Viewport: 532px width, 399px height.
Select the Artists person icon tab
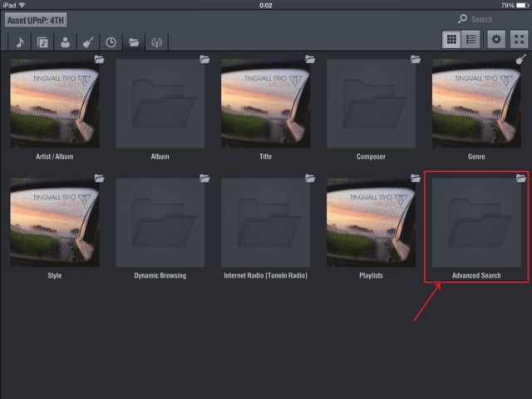point(65,42)
